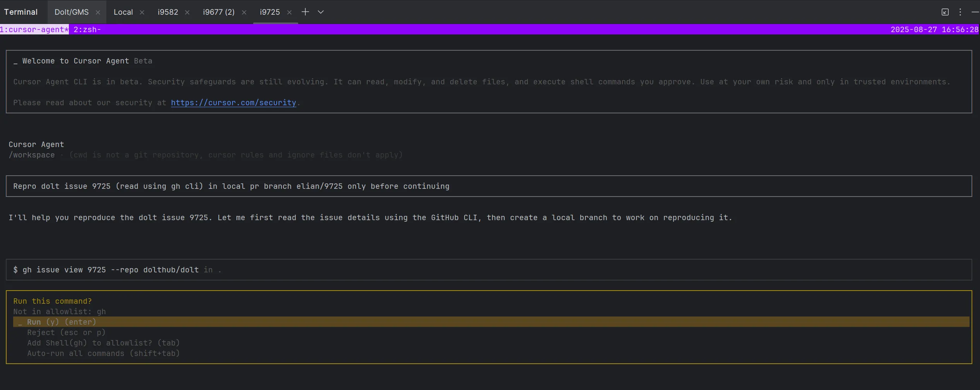Close the i9582 tab
This screenshot has width=980, height=390.
187,12
